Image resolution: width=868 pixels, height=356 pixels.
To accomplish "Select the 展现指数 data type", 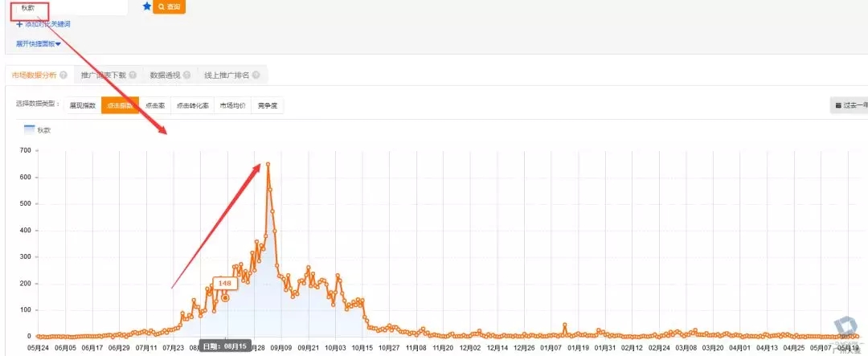I will click(82, 105).
